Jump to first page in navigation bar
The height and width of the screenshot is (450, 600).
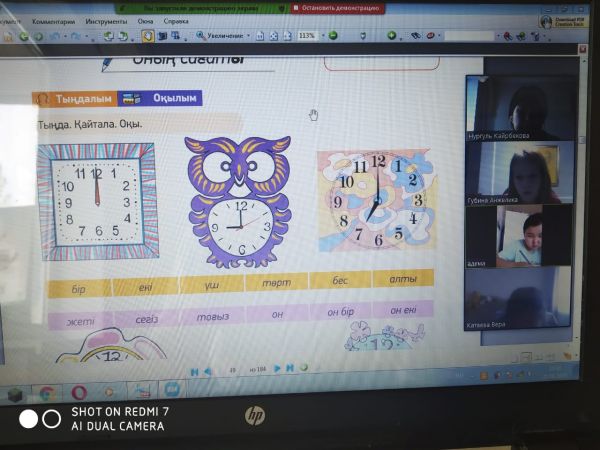194,370
